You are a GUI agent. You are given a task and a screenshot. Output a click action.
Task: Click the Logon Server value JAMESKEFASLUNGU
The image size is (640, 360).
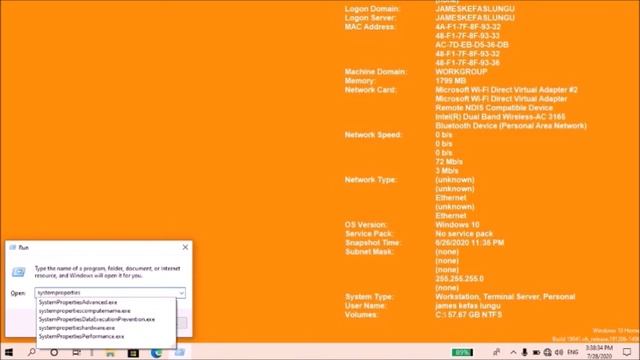click(475, 18)
